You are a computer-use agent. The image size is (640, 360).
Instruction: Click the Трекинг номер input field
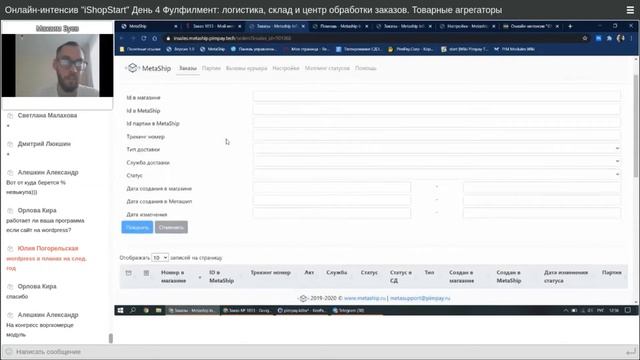click(437, 136)
